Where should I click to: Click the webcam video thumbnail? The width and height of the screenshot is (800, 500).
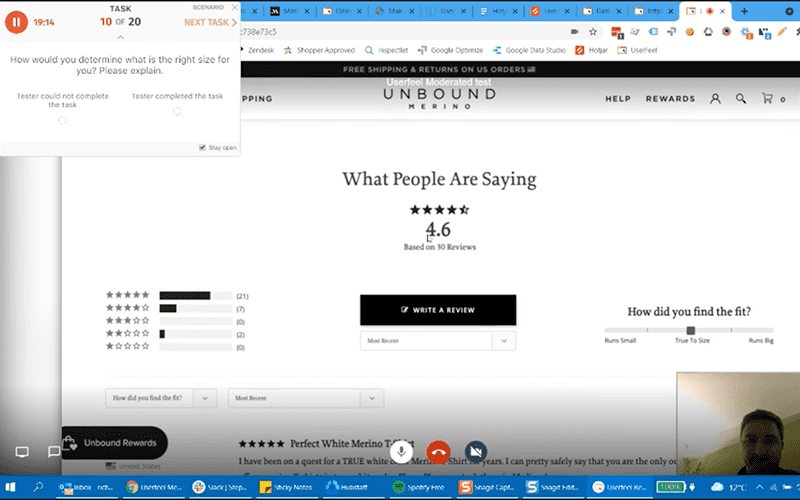coord(738,423)
